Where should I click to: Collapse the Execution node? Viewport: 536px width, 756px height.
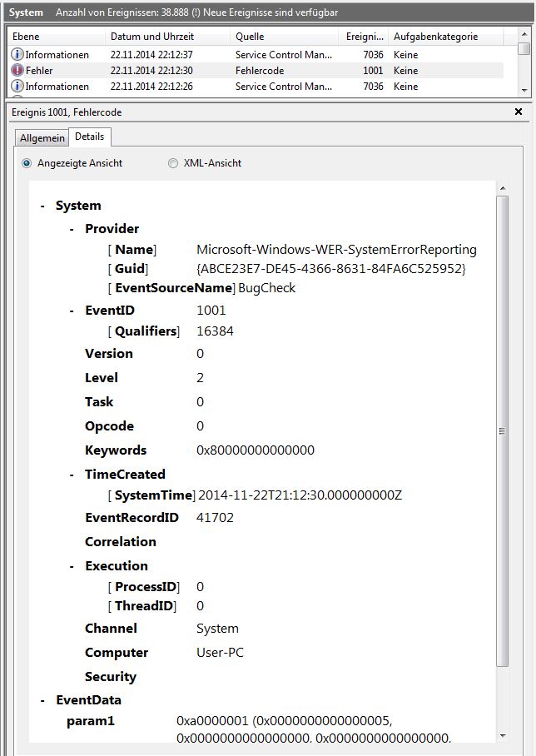click(72, 566)
